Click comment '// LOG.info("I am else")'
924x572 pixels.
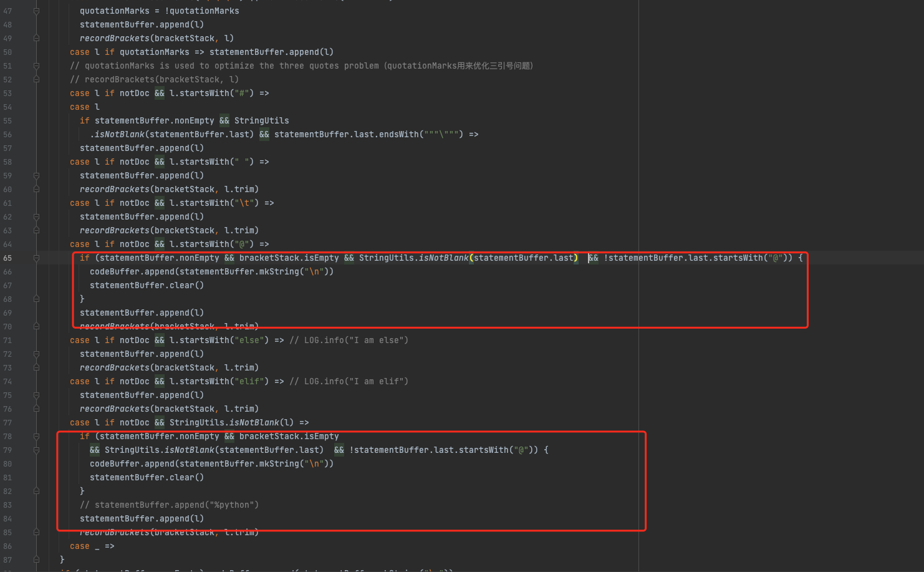[349, 341]
